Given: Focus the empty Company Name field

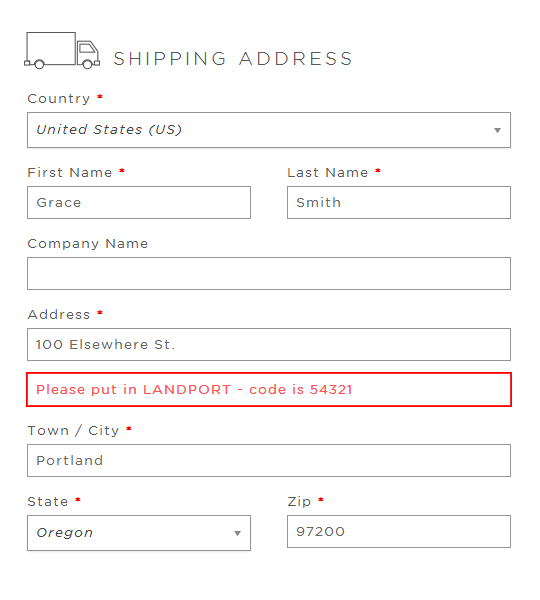Looking at the screenshot, I should 269,274.
